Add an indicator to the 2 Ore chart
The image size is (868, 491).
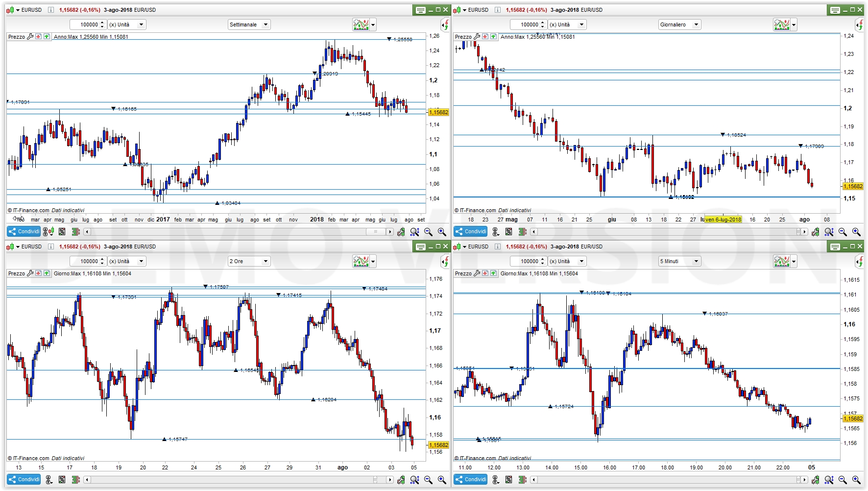[361, 261]
